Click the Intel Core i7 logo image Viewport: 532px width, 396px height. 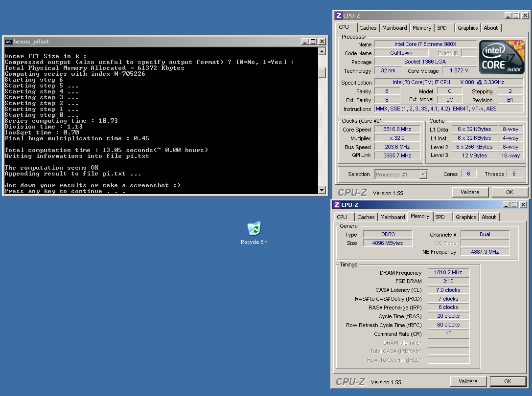502,57
